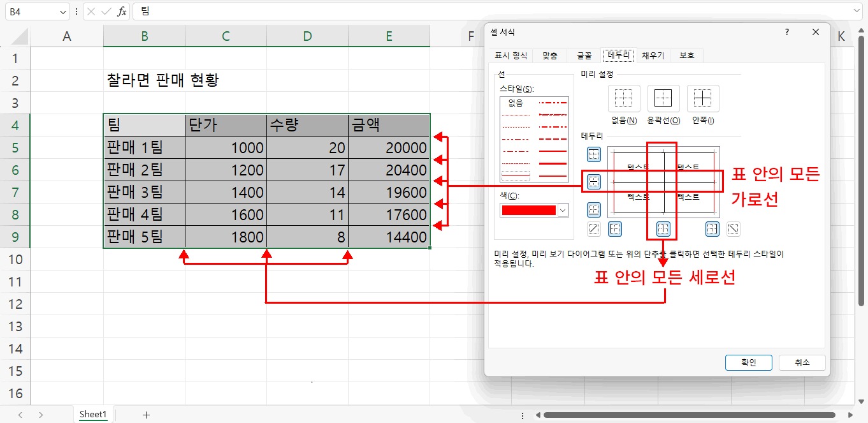Select the 판매 3팀 cell
This screenshot has height=423, width=868.
[x=145, y=192]
